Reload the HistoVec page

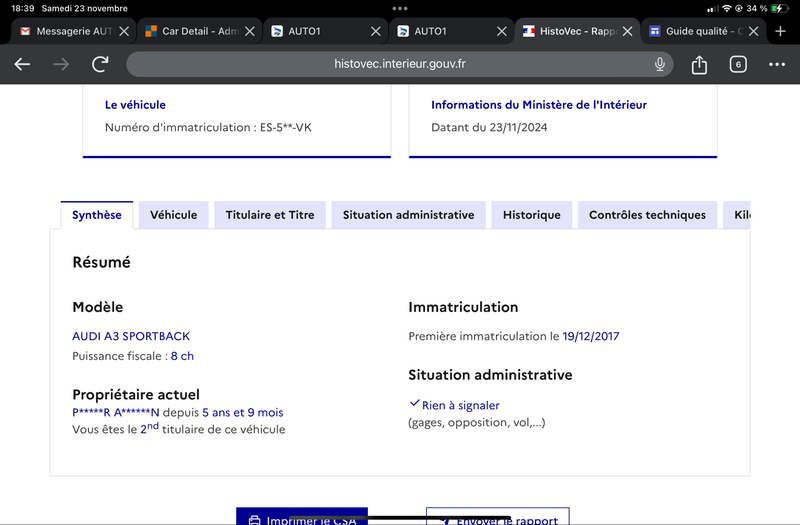pyautogui.click(x=100, y=64)
